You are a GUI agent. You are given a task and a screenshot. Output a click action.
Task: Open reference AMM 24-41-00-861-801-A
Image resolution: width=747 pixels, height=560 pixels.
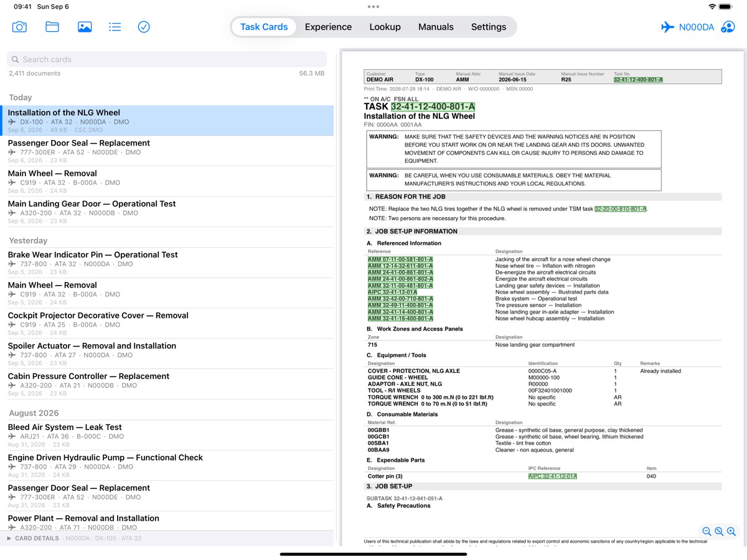pyautogui.click(x=400, y=273)
